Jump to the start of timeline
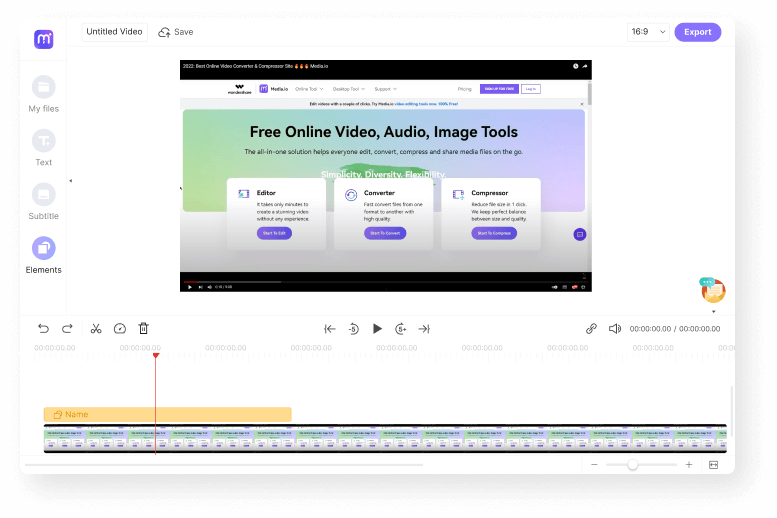Viewport: 777px width, 518px height. 330,329
